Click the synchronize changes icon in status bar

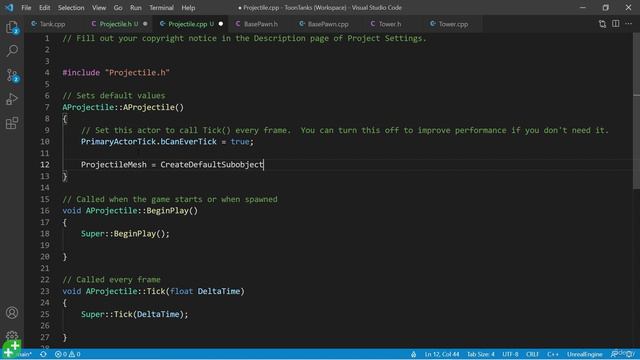point(43,354)
